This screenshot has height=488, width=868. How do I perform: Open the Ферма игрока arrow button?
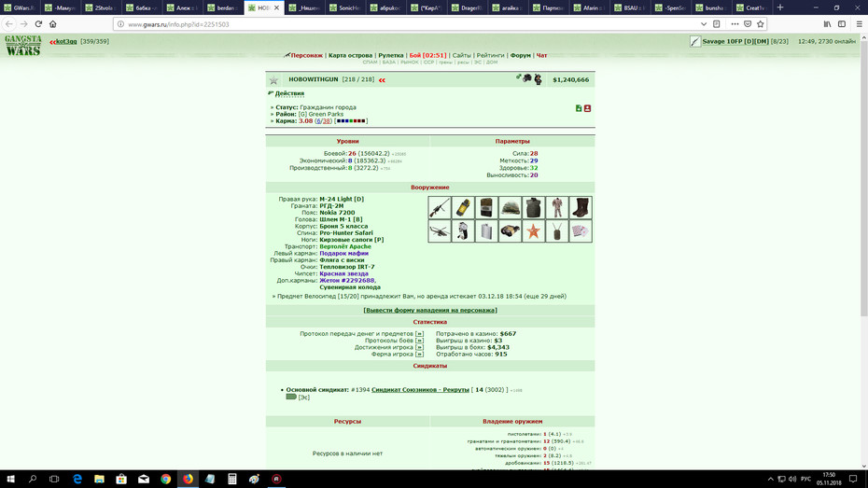coord(419,355)
